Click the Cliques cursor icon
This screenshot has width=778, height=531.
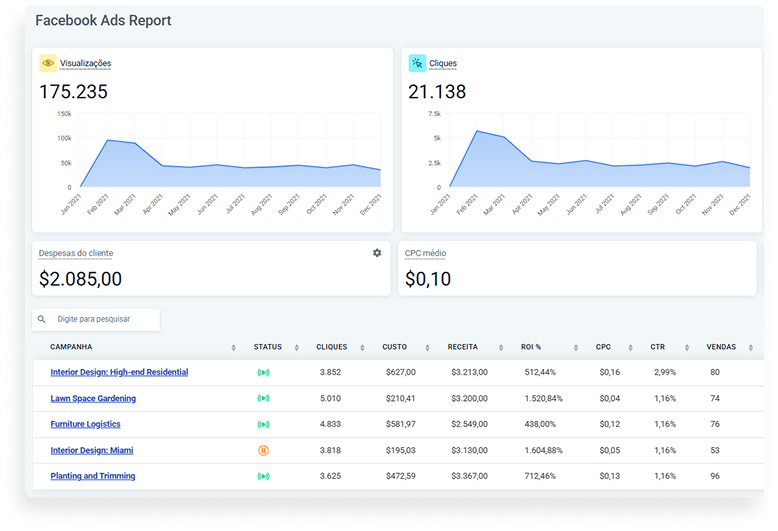(x=417, y=63)
